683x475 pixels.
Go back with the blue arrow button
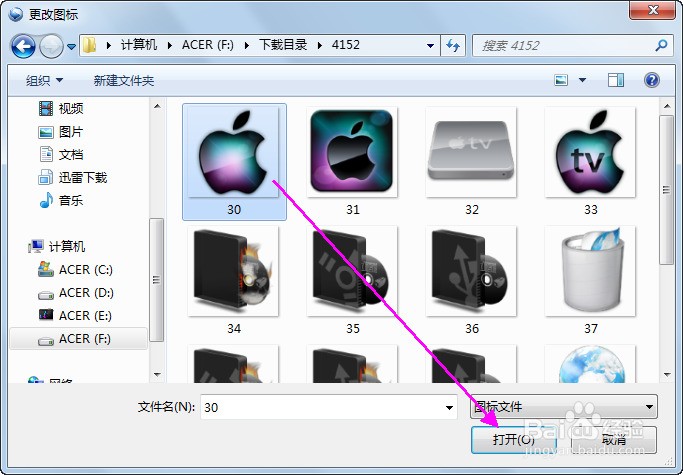pyautogui.click(x=23, y=46)
